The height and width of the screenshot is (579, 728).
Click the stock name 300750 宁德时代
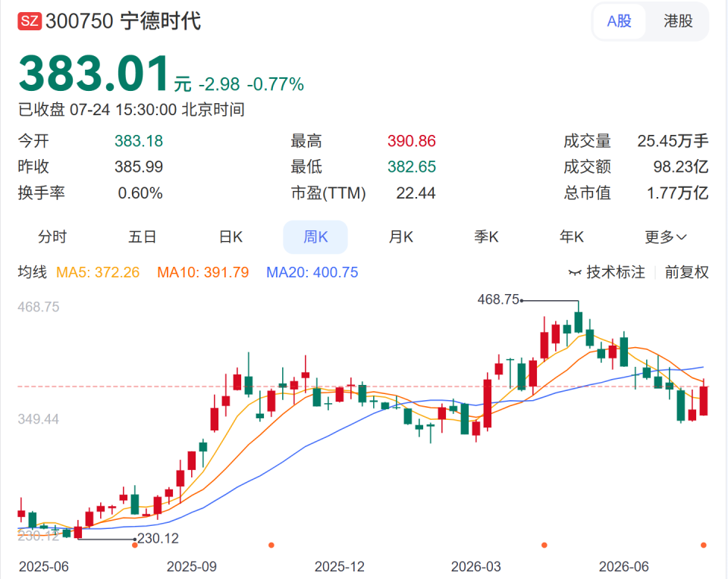pos(123,21)
